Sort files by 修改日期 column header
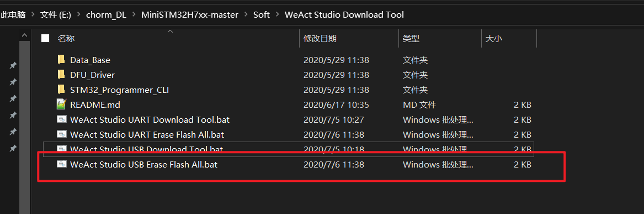This screenshot has height=214, width=644. point(320,38)
